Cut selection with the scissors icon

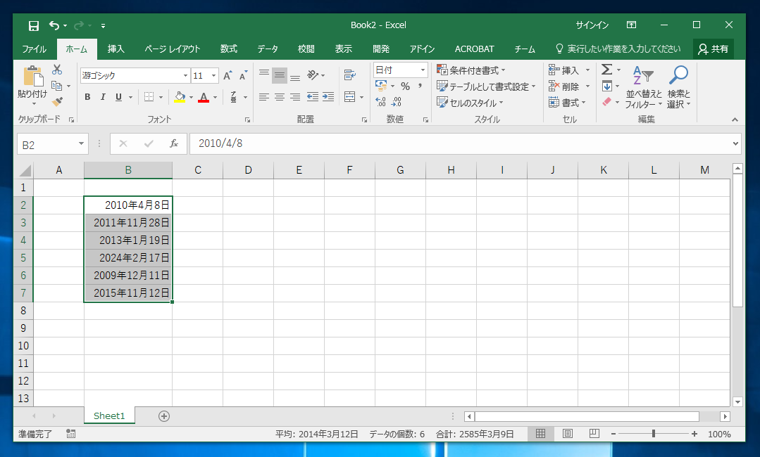(x=57, y=70)
